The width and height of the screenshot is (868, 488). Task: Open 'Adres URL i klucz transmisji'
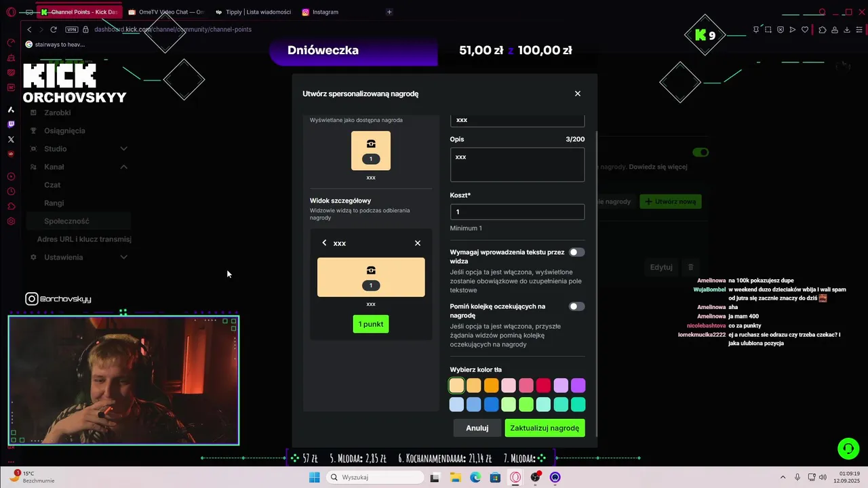pyautogui.click(x=84, y=239)
